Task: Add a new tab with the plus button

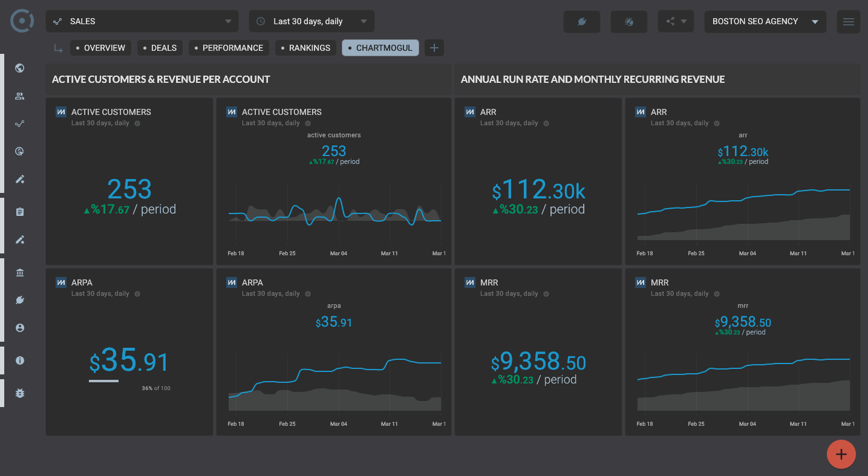Action: (434, 48)
